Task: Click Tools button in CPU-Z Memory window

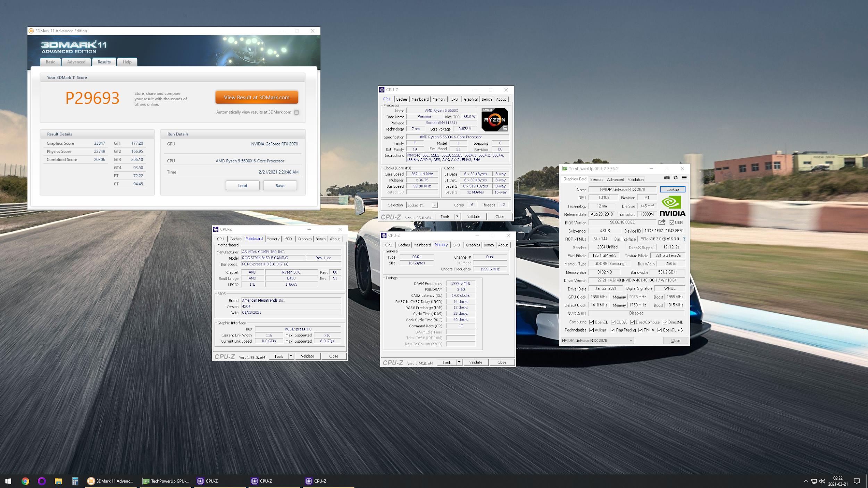Action: pyautogui.click(x=447, y=362)
